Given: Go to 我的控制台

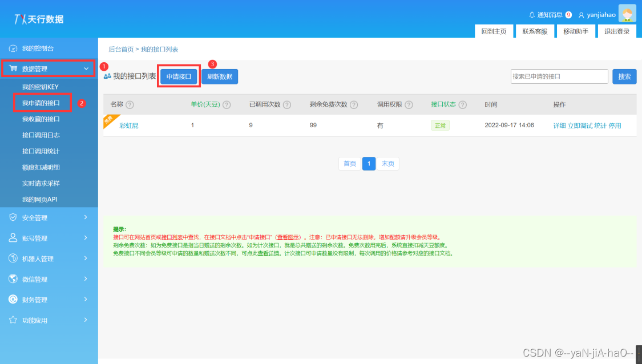Looking at the screenshot, I should coord(38,48).
